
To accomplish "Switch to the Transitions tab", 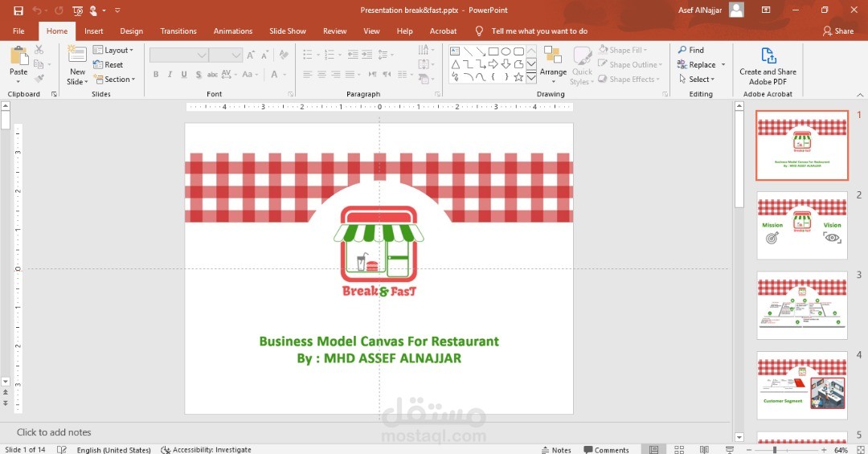I will [x=178, y=31].
